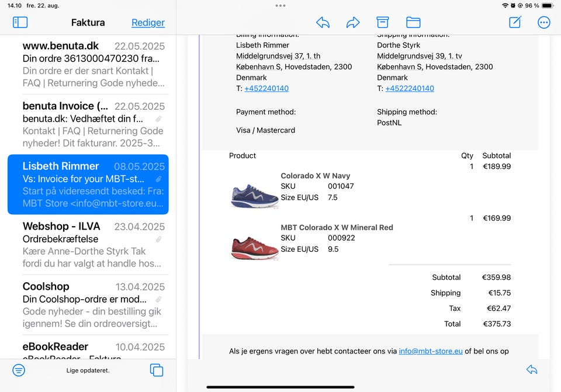Tap the Wi-Fi icon in status bar

point(505,6)
